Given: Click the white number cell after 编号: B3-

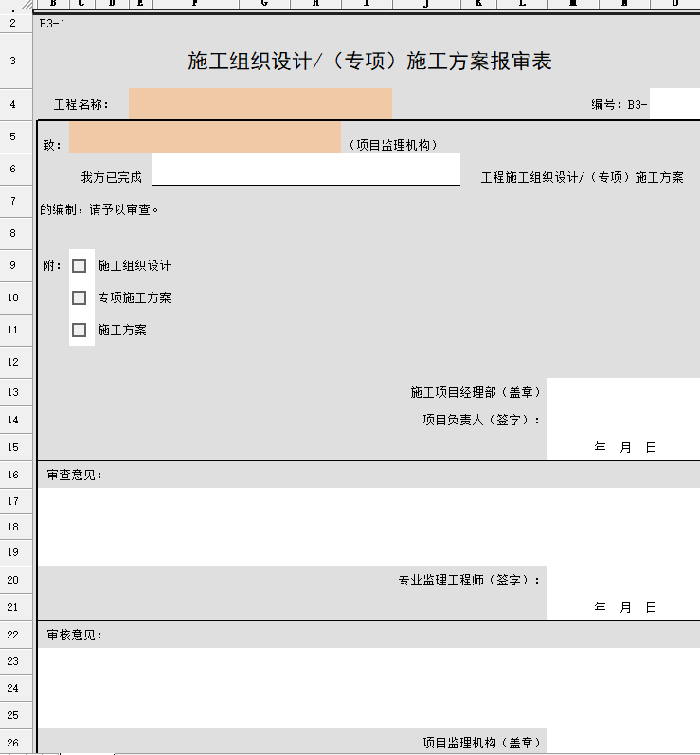Looking at the screenshot, I should [674, 103].
